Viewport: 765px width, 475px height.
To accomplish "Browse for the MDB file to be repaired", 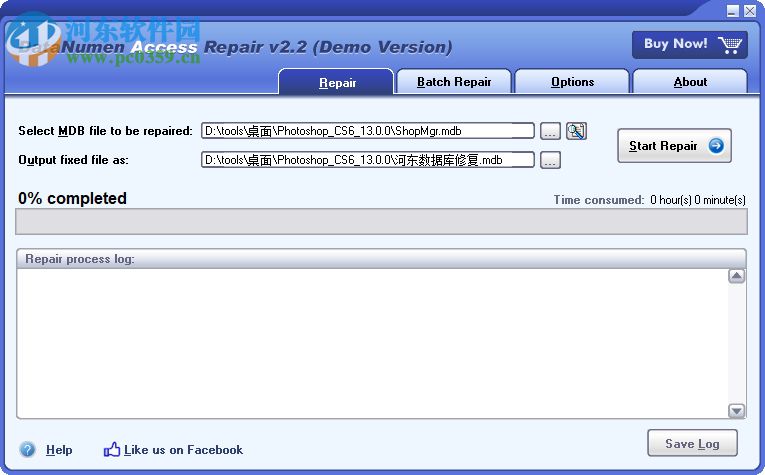I will point(550,131).
